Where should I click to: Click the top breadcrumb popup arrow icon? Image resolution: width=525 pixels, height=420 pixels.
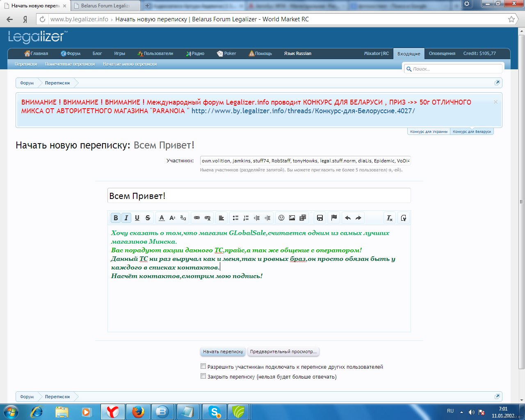(497, 82)
